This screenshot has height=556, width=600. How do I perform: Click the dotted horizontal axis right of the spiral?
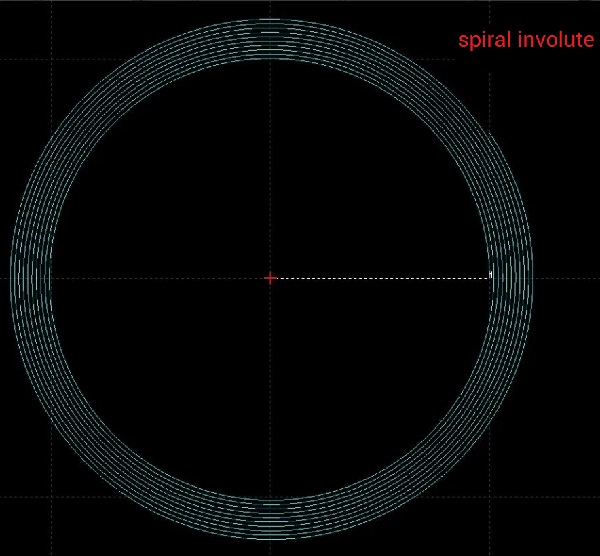(x=565, y=277)
